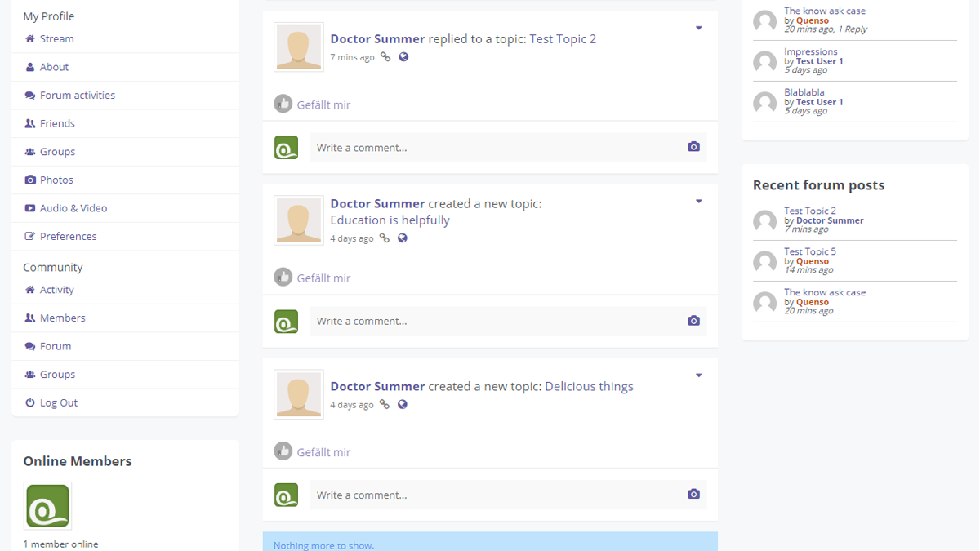Image resolution: width=980 pixels, height=551 pixels.
Task: Click green avatar beside Education is helpfully comment field
Action: (286, 322)
